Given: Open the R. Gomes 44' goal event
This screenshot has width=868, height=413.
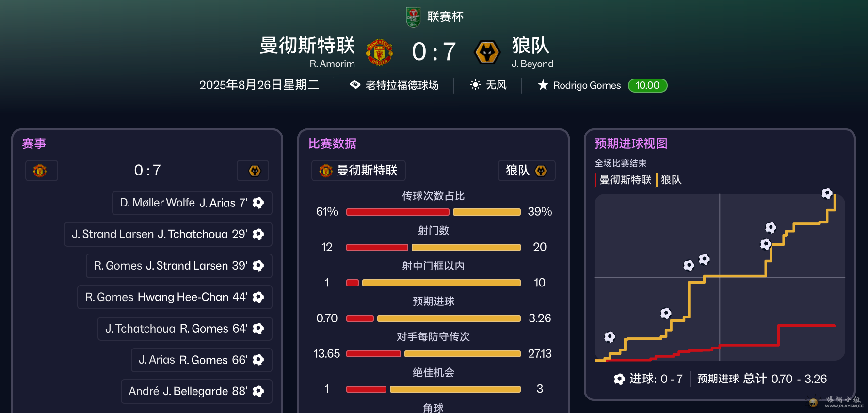Looking at the screenshot, I should pos(175,297).
